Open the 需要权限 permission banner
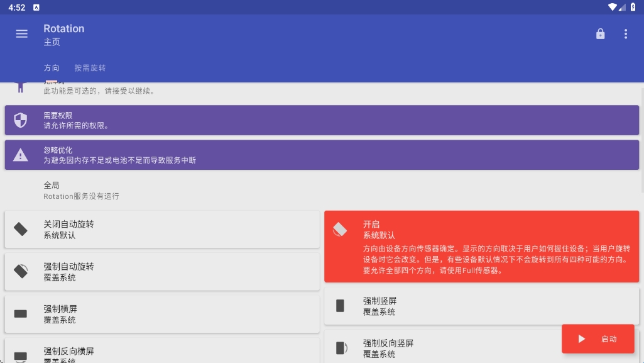Viewport: 644px width, 363px height. (322, 120)
